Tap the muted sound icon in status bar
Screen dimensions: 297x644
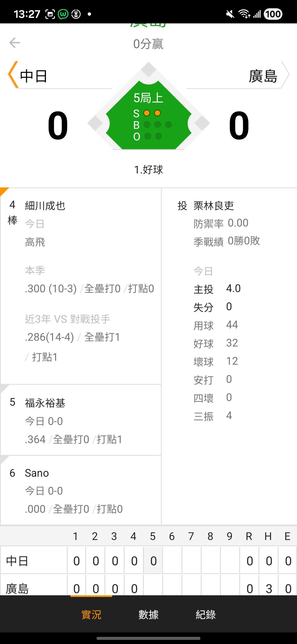pos(230,14)
